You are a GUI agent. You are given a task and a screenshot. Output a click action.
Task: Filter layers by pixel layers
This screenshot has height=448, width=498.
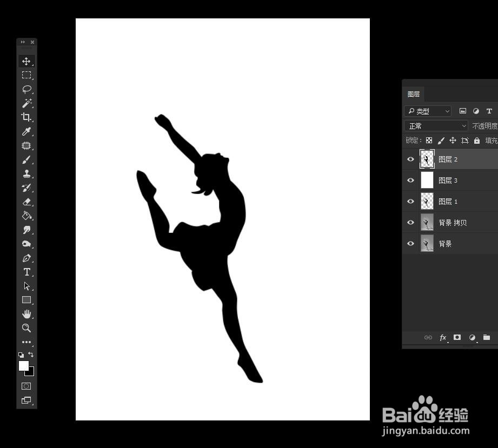click(463, 111)
